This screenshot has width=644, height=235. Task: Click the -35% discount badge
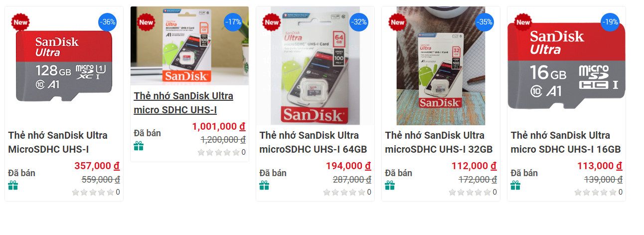pos(484,22)
